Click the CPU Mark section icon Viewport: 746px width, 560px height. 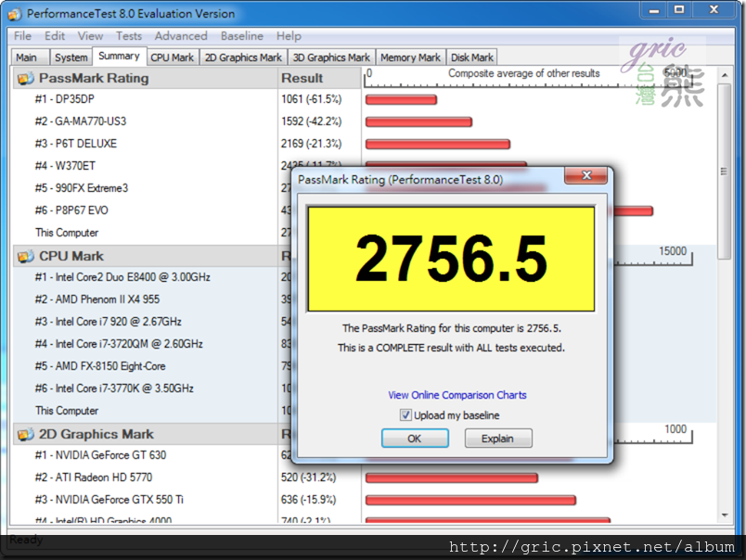click(26, 256)
